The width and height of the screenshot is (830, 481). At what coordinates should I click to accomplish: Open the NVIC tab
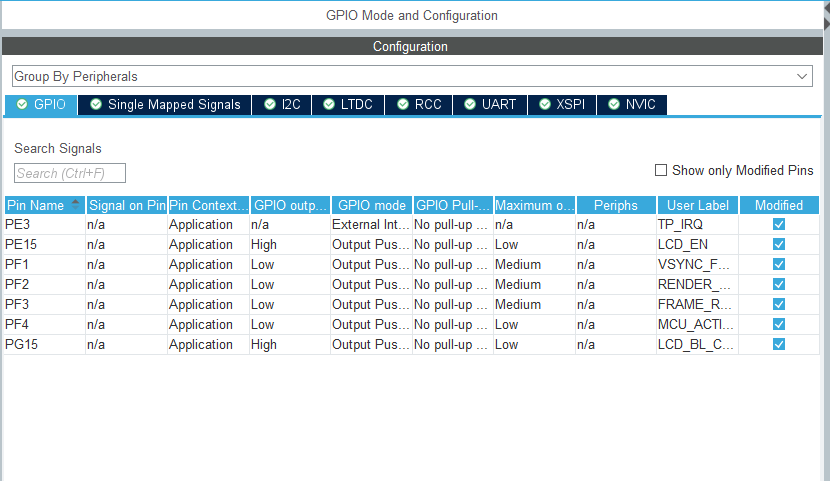pyautogui.click(x=631, y=104)
